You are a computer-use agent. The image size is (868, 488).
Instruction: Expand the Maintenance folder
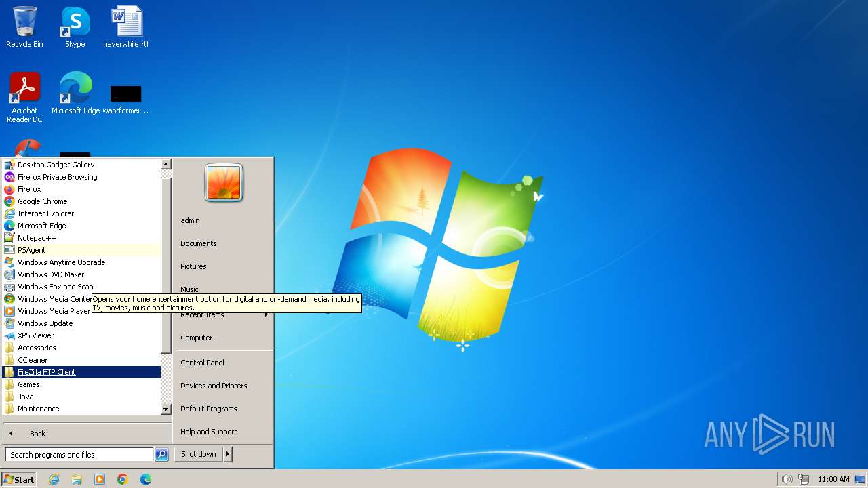tap(81, 409)
